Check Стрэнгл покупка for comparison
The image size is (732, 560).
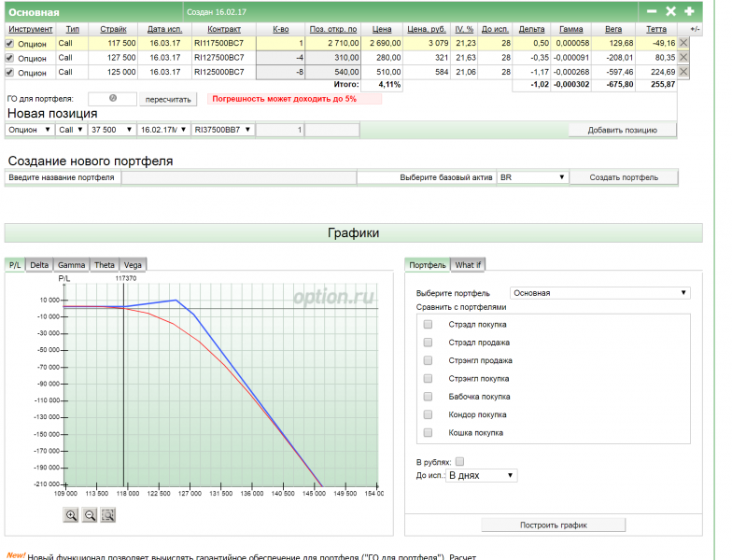(428, 379)
